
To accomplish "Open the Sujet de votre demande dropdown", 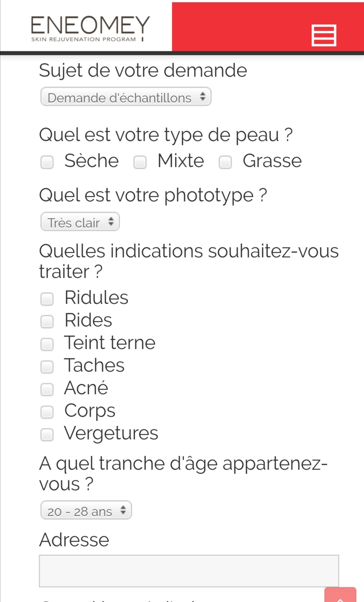I will pyautogui.click(x=126, y=97).
